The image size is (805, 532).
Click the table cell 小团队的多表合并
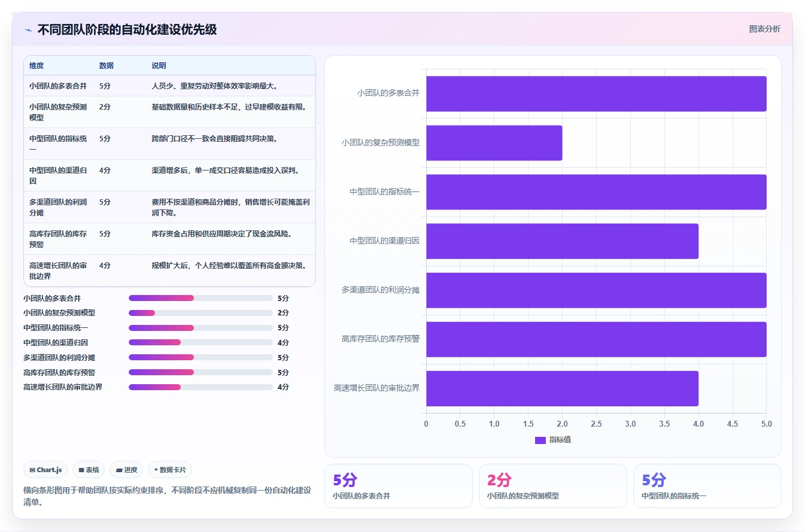pyautogui.click(x=58, y=86)
